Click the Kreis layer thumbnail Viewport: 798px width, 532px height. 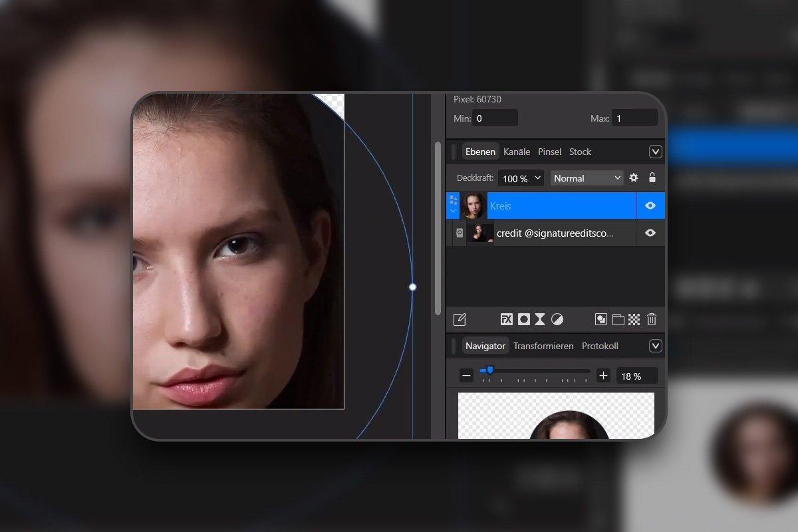[x=473, y=206]
